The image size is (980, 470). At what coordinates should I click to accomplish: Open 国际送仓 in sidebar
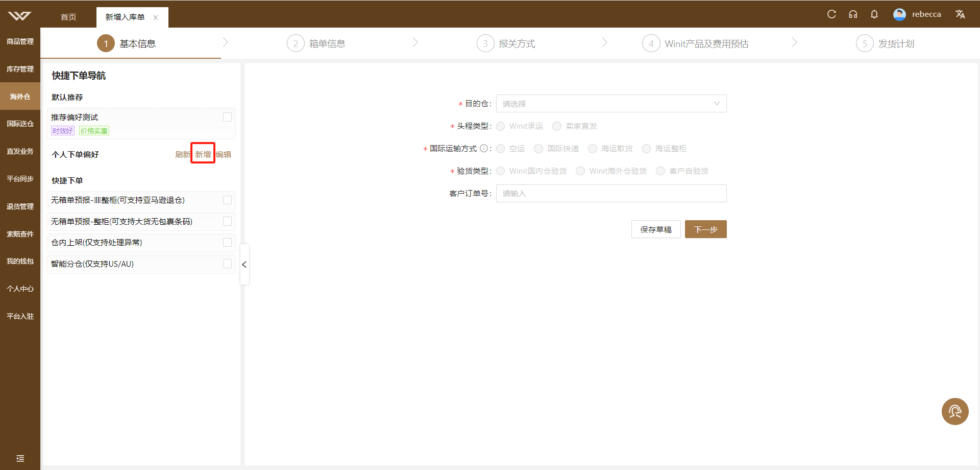(x=20, y=124)
